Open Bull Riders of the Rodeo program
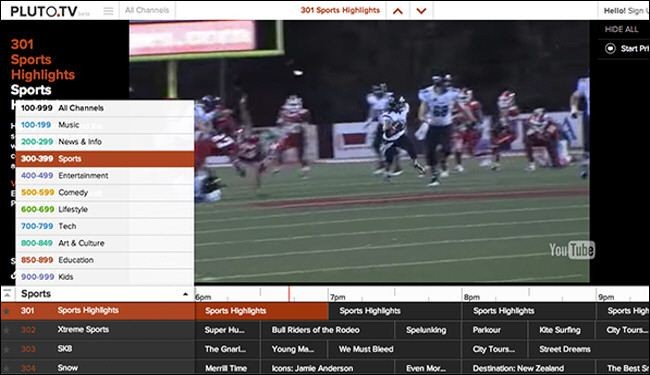The width and height of the screenshot is (650, 375). coord(327,330)
